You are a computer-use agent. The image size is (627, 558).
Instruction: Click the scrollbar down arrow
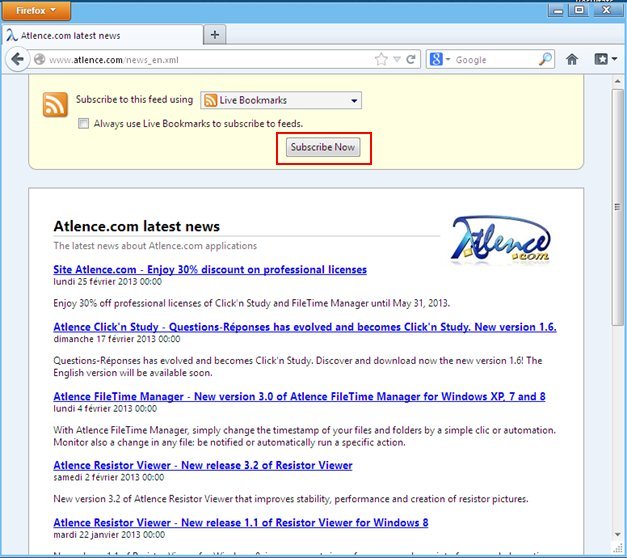[617, 534]
